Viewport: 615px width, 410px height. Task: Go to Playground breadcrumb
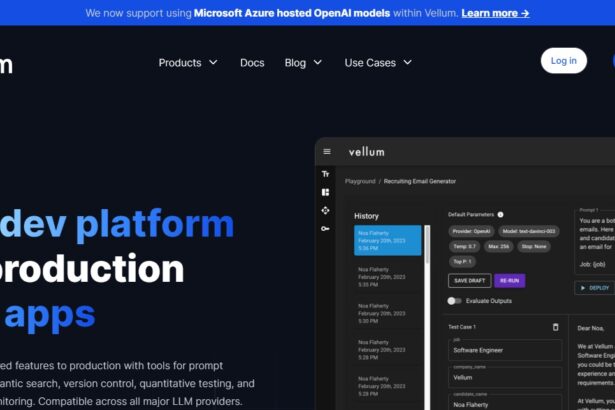click(360, 181)
